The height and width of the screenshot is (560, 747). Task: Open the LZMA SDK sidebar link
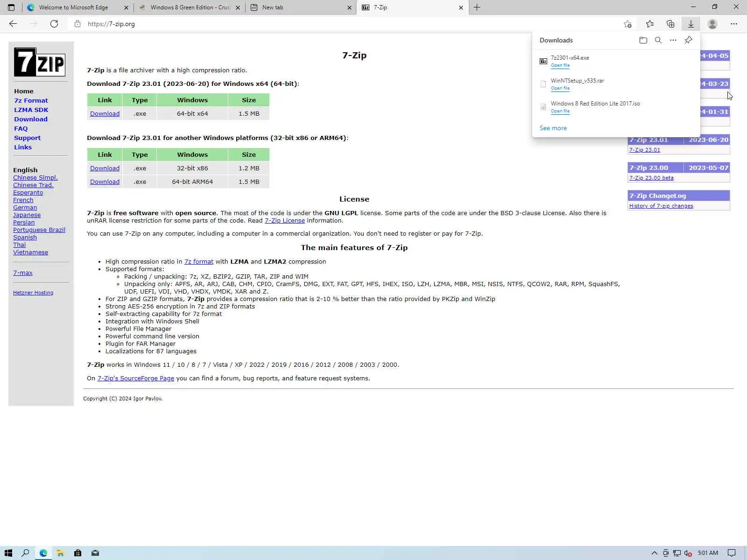tap(31, 110)
